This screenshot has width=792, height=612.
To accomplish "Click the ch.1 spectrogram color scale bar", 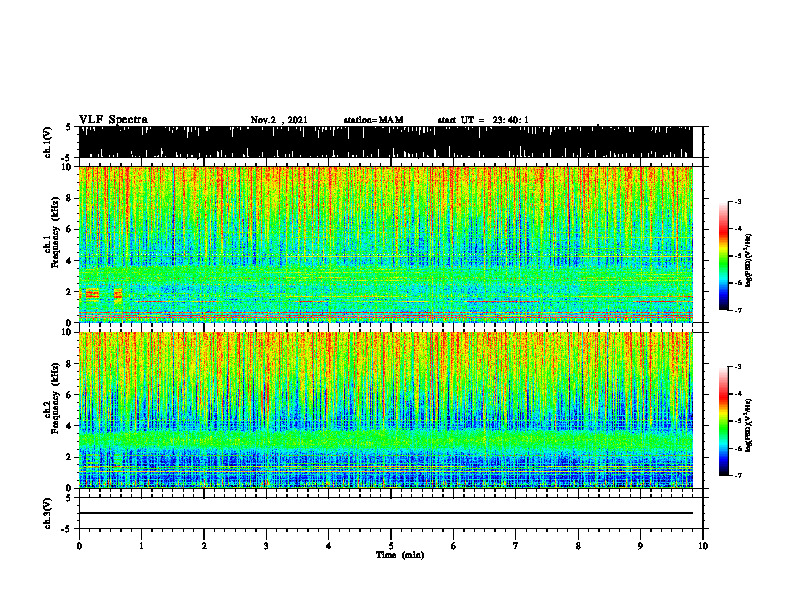I will click(723, 256).
